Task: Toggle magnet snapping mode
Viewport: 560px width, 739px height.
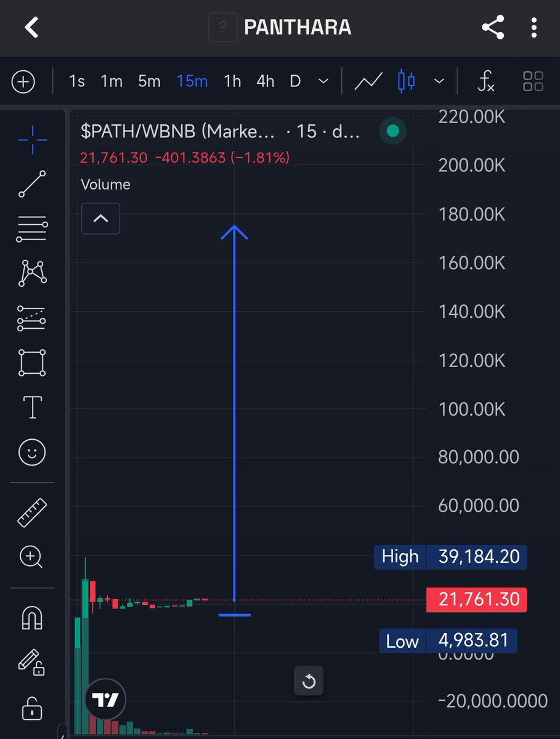Action: [x=32, y=617]
